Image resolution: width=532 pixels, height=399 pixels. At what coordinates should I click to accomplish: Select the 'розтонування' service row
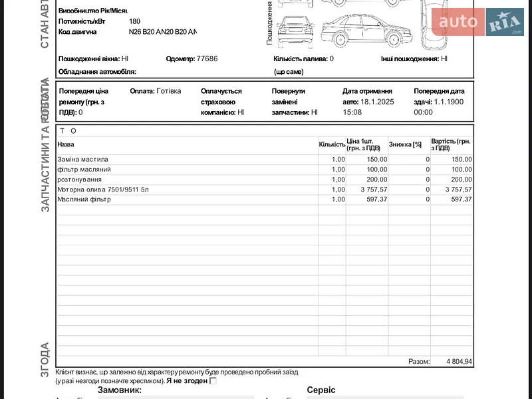point(264,180)
